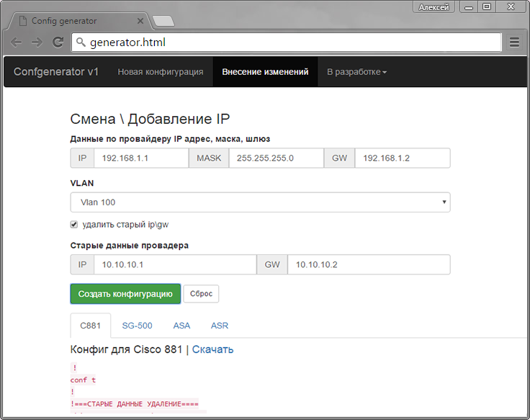Click the Создать конфигурацию button
The image size is (530, 420).
click(125, 294)
